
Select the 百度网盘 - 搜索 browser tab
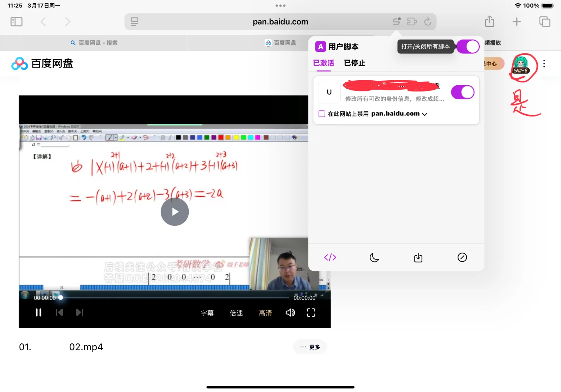point(94,42)
